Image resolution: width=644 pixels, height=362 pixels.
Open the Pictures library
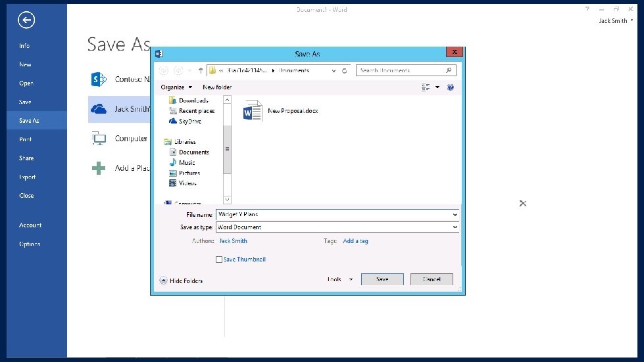coord(184,173)
